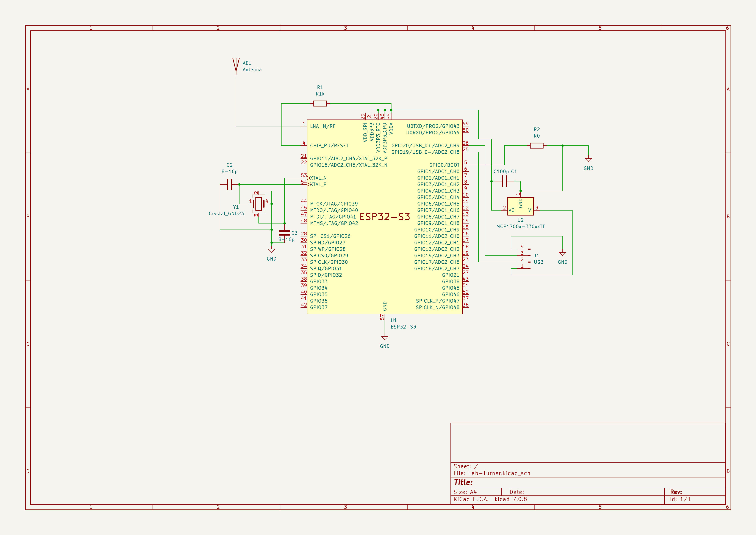Click the SPICLK_P/GPIO47 pin label

438,301
